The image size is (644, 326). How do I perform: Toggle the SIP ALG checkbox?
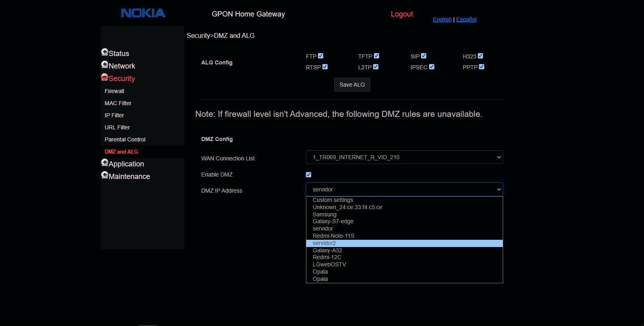point(424,56)
